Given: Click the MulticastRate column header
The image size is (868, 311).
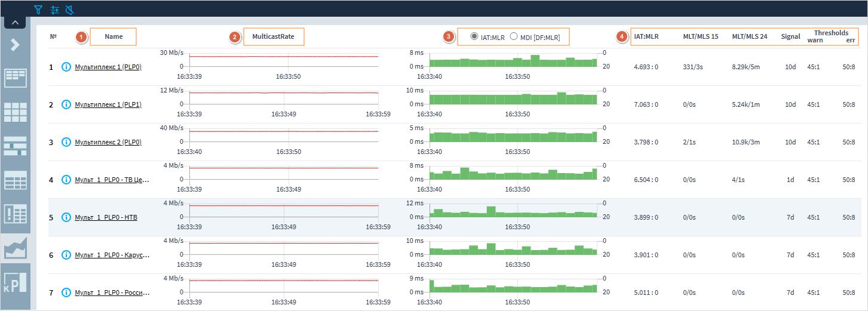Looking at the screenshot, I should [273, 37].
